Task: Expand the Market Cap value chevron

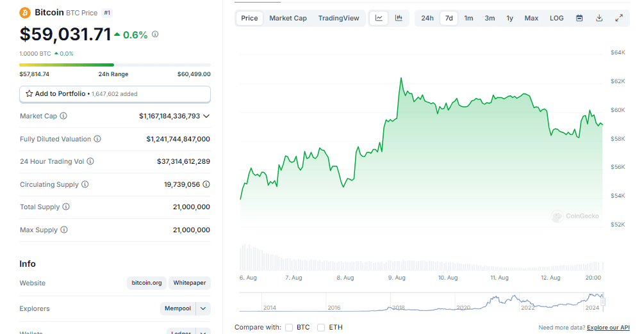Action: 206,116
